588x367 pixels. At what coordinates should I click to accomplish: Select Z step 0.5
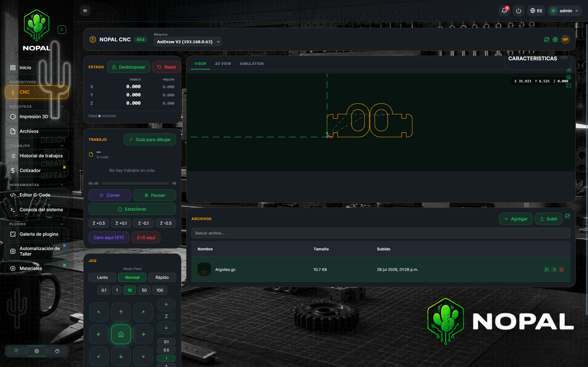click(166, 350)
